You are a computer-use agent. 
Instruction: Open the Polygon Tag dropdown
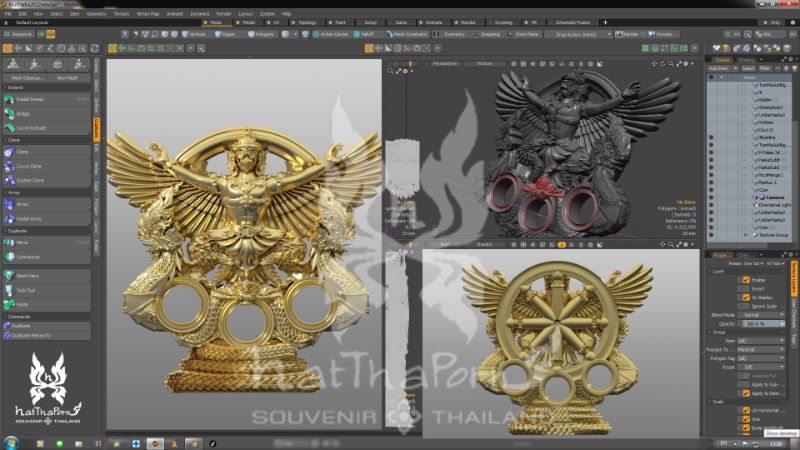763,358
